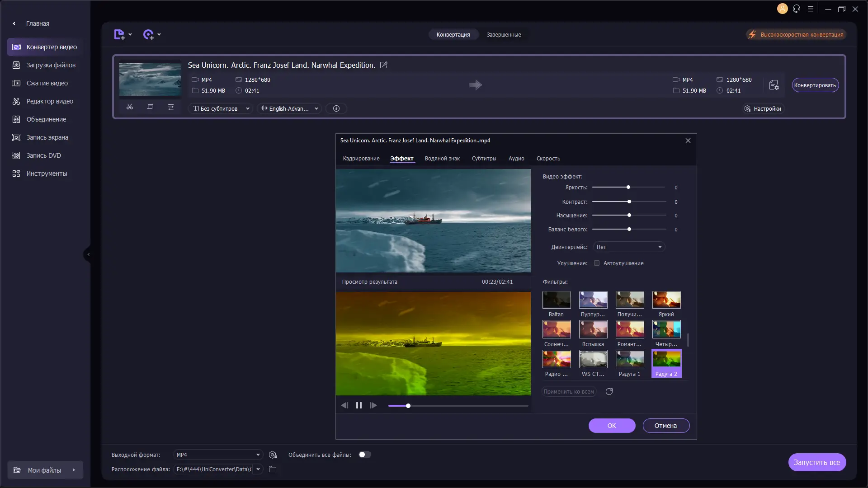The image size is (868, 488).
Task: Open the effects adjustment icon in file row
Action: pos(170,107)
